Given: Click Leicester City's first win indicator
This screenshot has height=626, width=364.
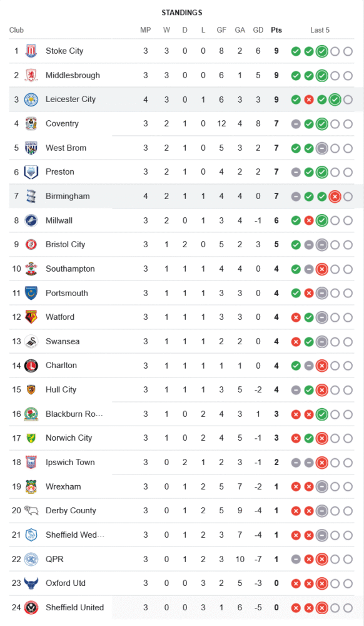Looking at the screenshot, I should click(296, 100).
